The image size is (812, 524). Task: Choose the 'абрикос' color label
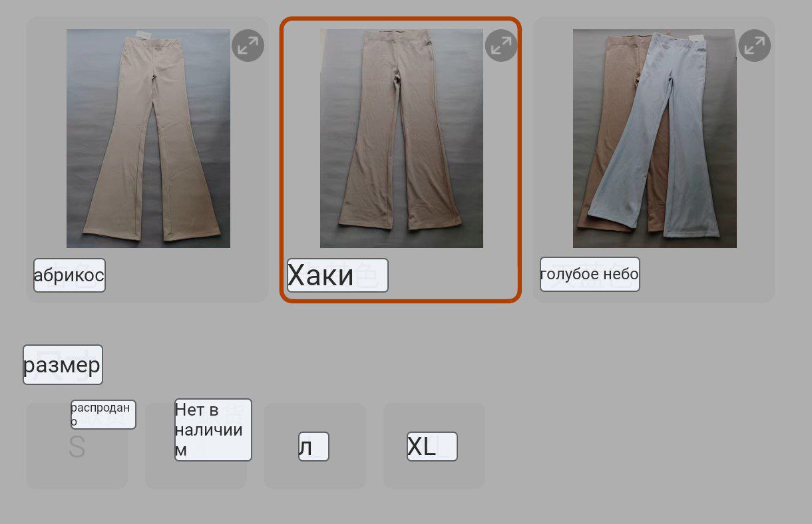pyautogui.click(x=69, y=275)
